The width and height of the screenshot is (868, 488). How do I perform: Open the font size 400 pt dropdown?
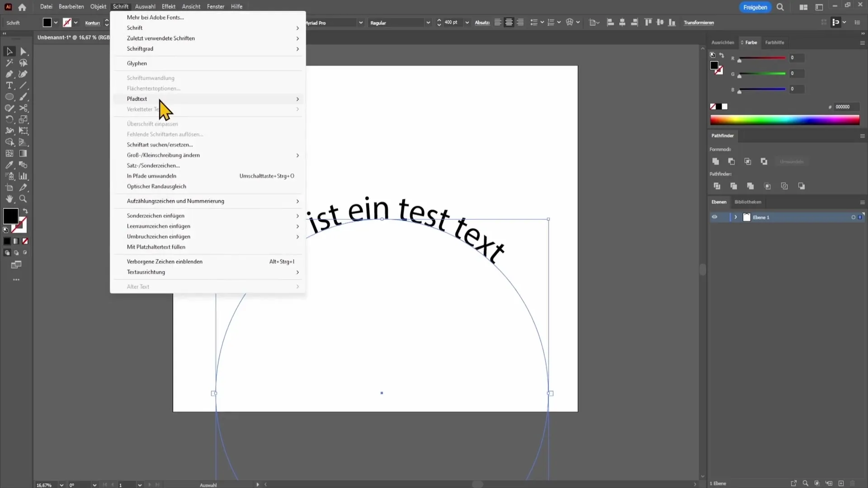[467, 23]
